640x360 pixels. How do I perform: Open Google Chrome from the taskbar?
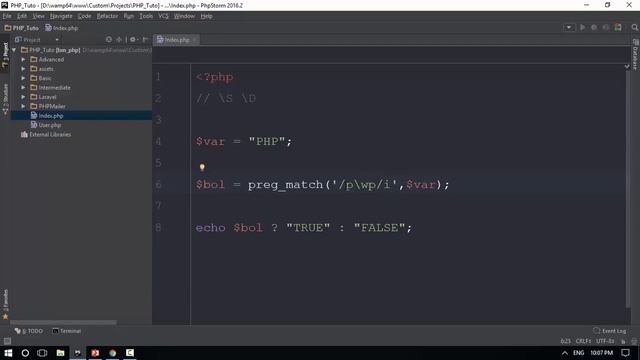pyautogui.click(x=113, y=353)
